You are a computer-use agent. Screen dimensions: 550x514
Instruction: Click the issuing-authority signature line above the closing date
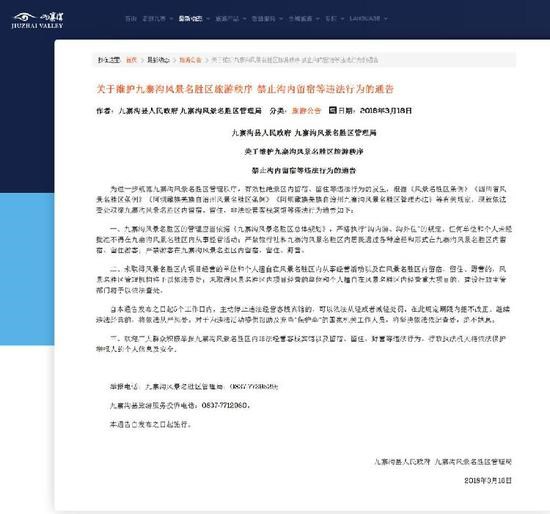[x=443, y=462]
